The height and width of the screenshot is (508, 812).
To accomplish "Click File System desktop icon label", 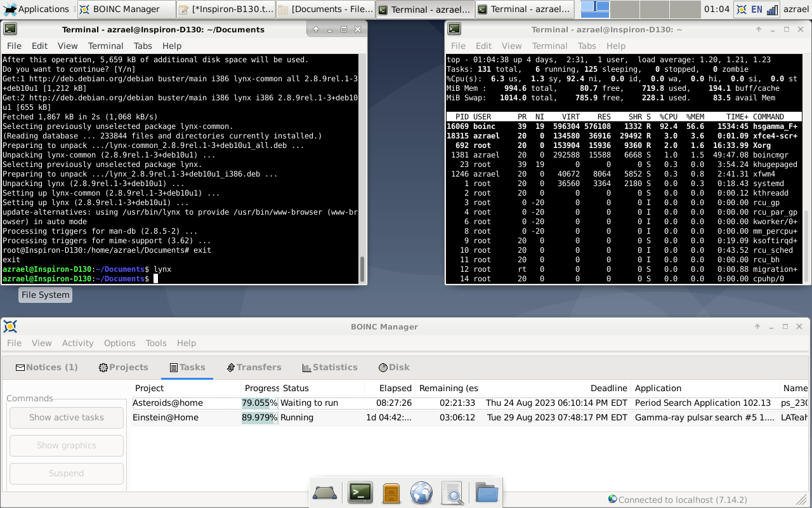I will point(45,295).
